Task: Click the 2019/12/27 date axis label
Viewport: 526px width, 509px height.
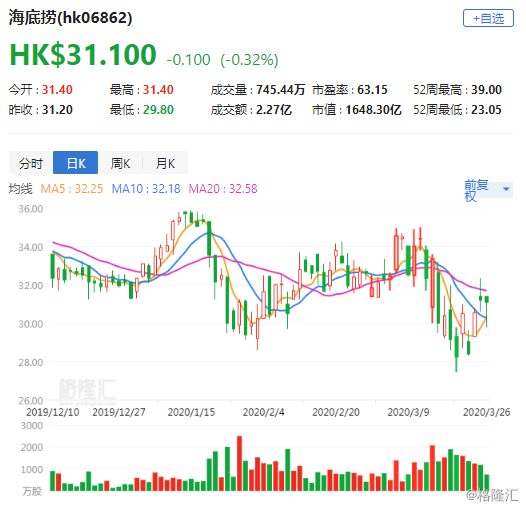Action: pos(119,412)
